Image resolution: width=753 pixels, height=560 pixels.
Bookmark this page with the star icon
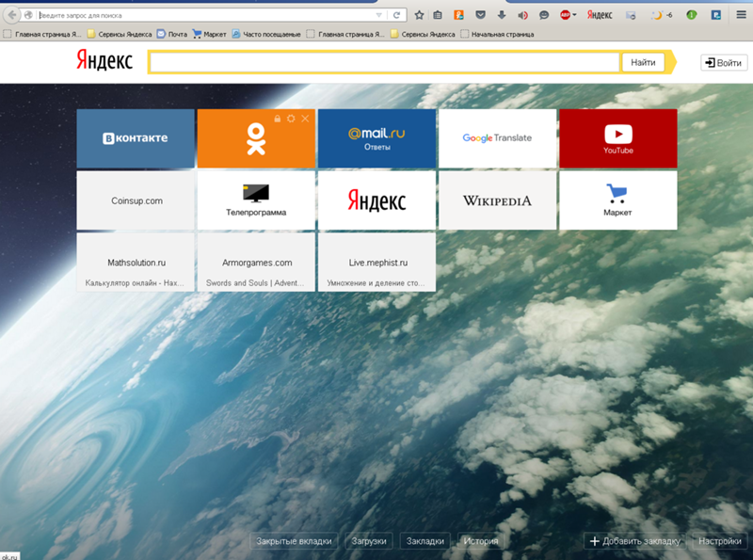coord(419,15)
